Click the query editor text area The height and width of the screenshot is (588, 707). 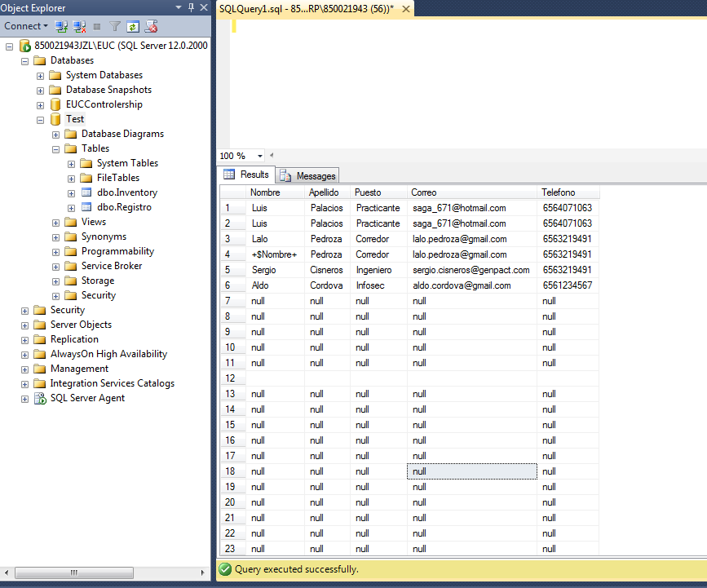[469, 83]
